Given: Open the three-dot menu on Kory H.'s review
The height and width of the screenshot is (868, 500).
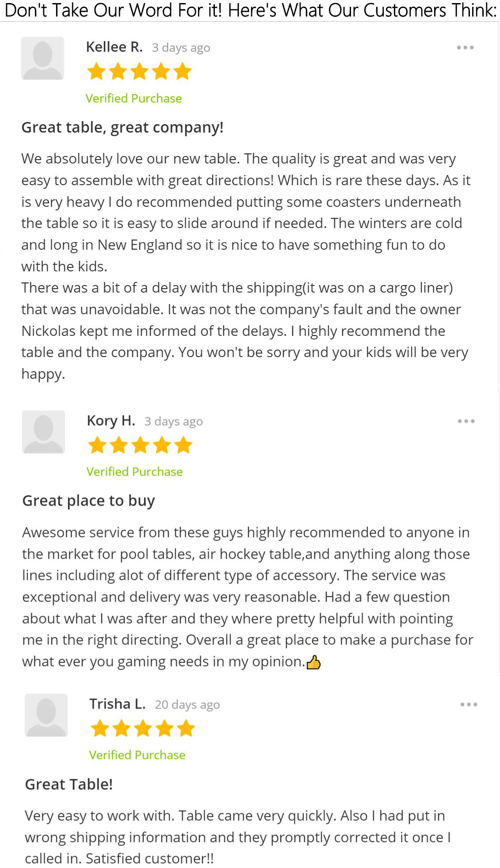Looking at the screenshot, I should [466, 421].
